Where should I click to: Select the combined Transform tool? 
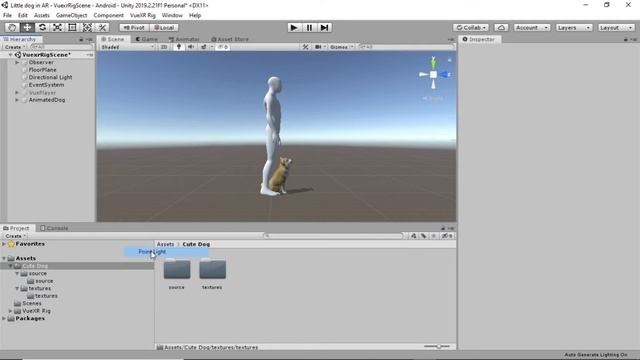click(x=87, y=27)
